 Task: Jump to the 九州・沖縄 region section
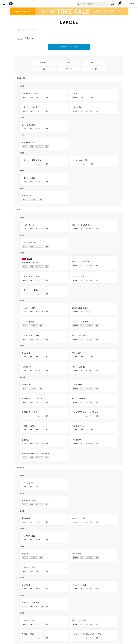94,69
